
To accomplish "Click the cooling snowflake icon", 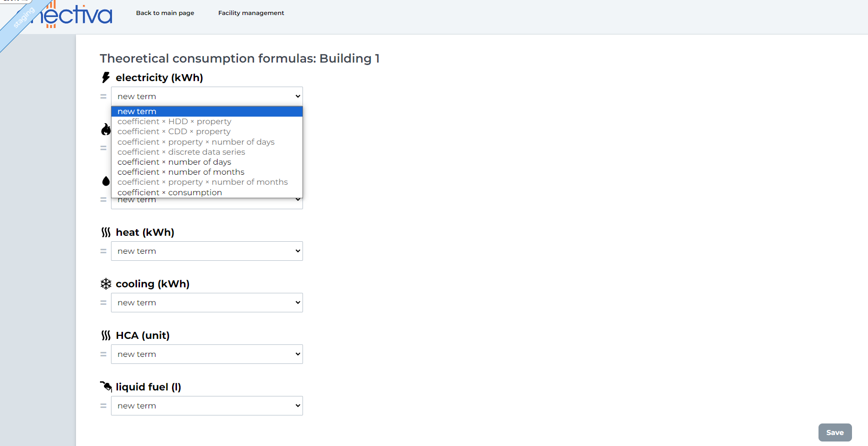I will click(x=105, y=284).
